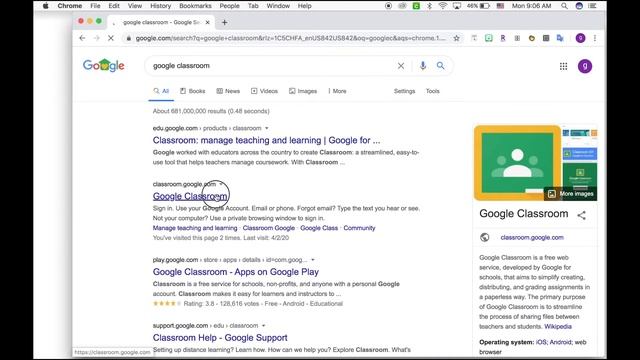Go forward to the next page
640x360 pixels.
coord(97,38)
